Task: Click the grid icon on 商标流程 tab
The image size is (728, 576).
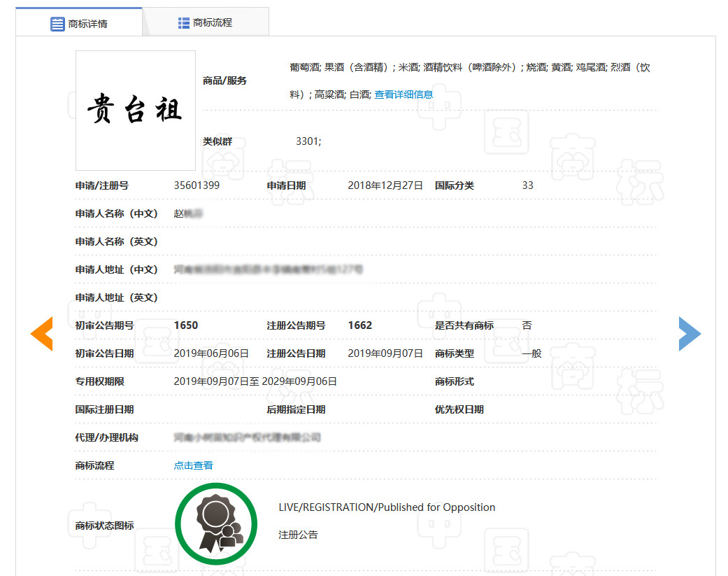Action: 184,23
